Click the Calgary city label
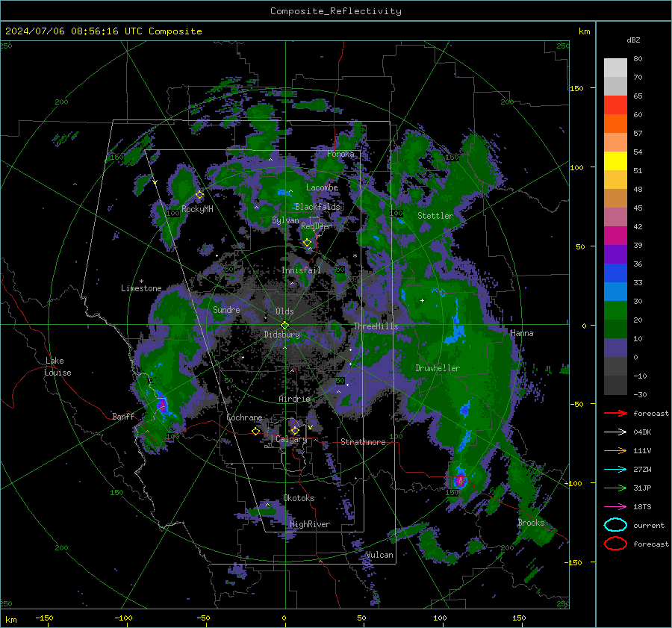Screen dimensions: 672x628 point(291,439)
